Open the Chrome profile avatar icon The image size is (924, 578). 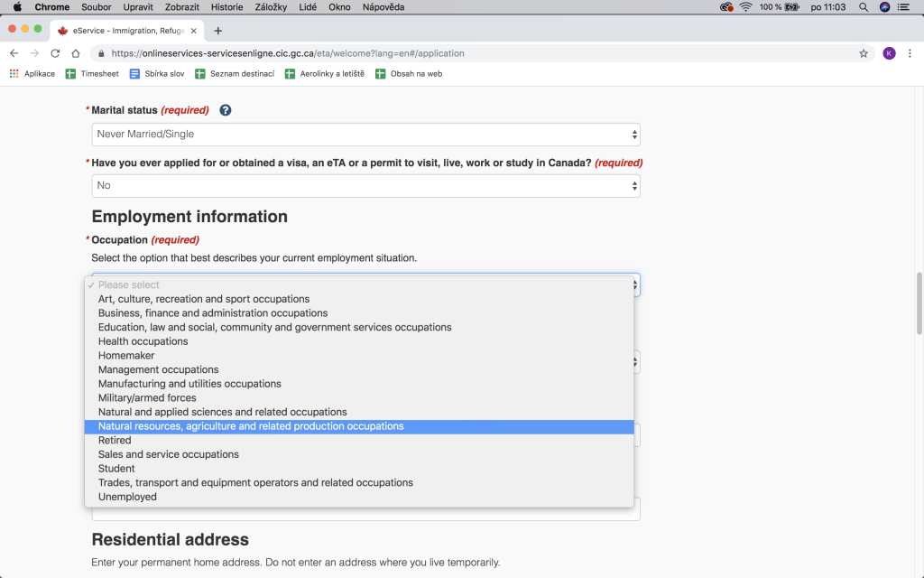pyautogui.click(x=889, y=53)
